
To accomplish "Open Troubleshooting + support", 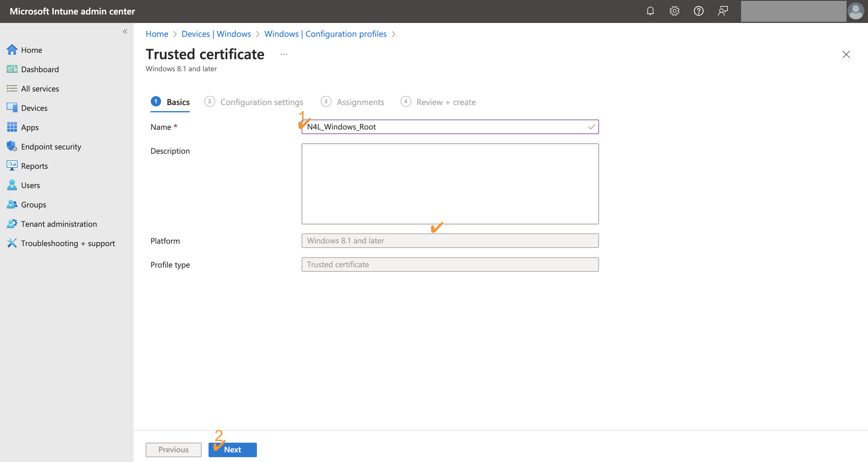I will [68, 243].
